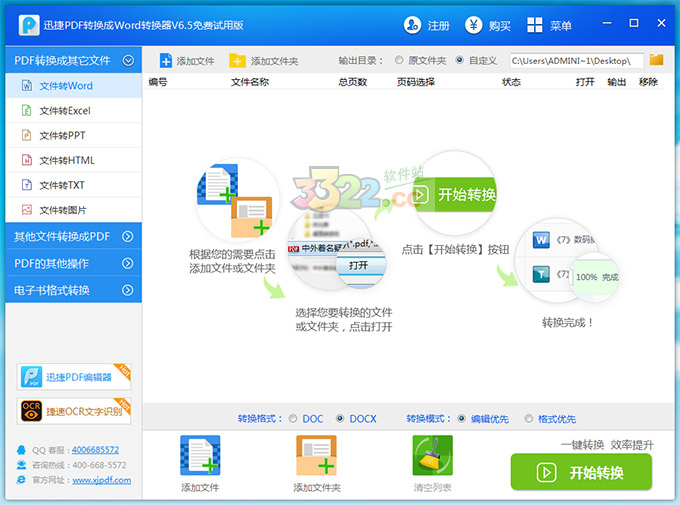Click the 打开 column header

[x=585, y=82]
